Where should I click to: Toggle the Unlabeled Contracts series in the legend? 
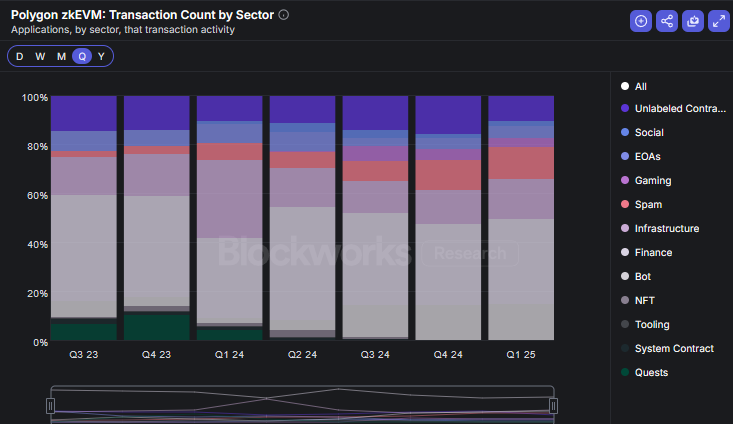click(673, 108)
